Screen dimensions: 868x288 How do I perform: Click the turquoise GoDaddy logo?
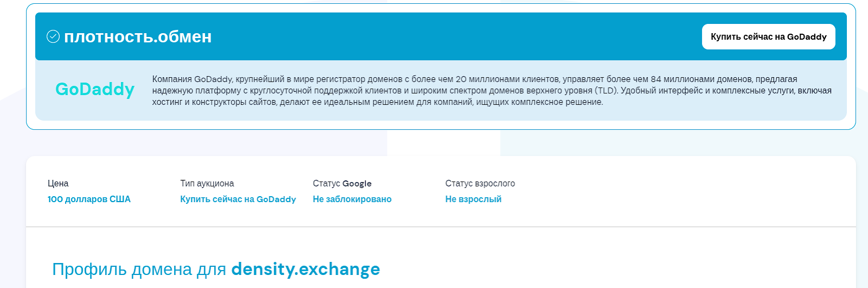pos(95,90)
